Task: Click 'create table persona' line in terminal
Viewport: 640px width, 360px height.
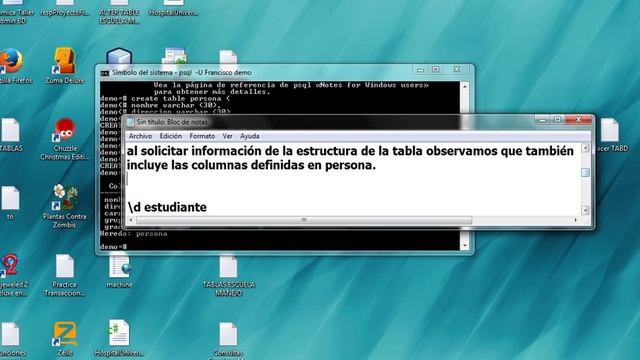Action: pyautogui.click(x=165, y=98)
